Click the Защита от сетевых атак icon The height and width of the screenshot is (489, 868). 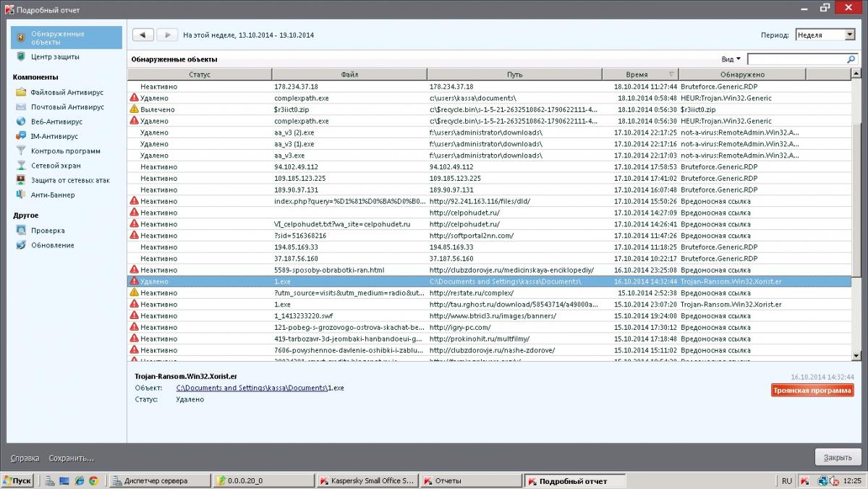point(21,180)
